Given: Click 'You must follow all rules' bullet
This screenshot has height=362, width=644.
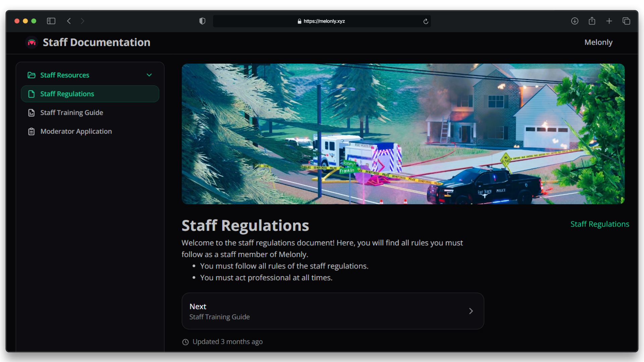Looking at the screenshot, I should point(284,266).
